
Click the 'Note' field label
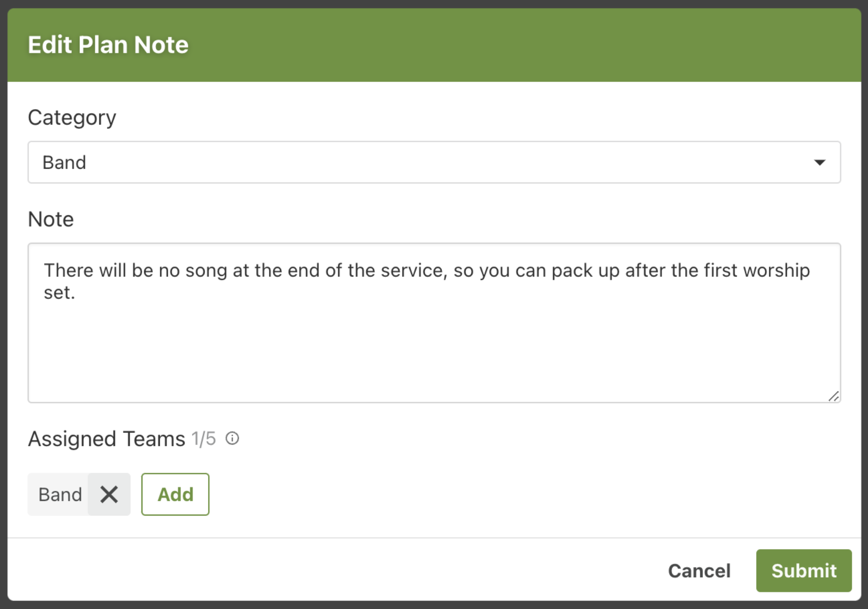(51, 219)
